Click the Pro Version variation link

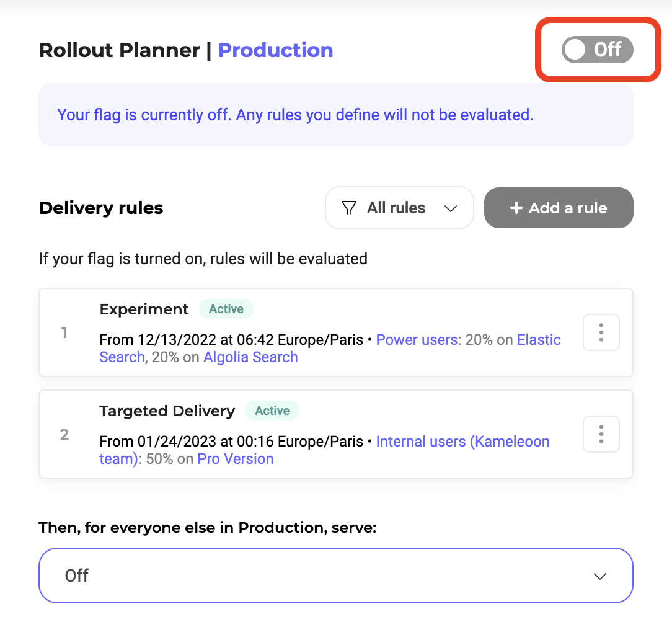coord(236,459)
